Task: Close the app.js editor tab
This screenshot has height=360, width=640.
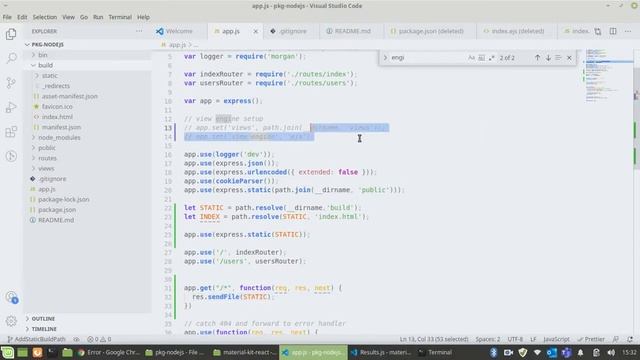Action: click(256, 31)
